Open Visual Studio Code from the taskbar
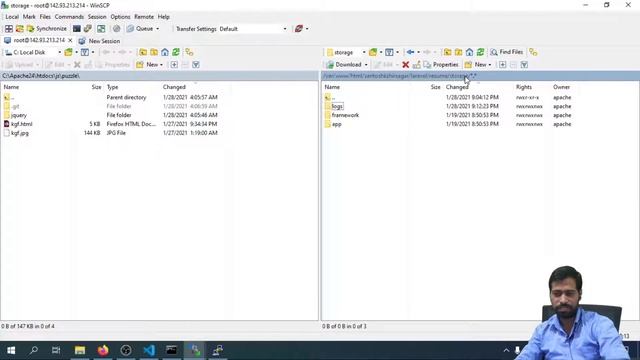 149,350
